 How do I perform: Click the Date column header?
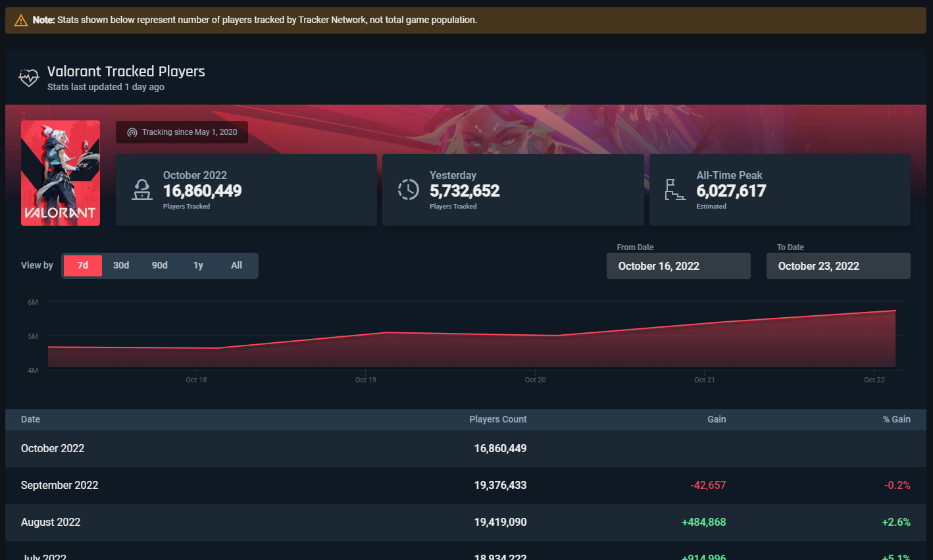coord(30,419)
